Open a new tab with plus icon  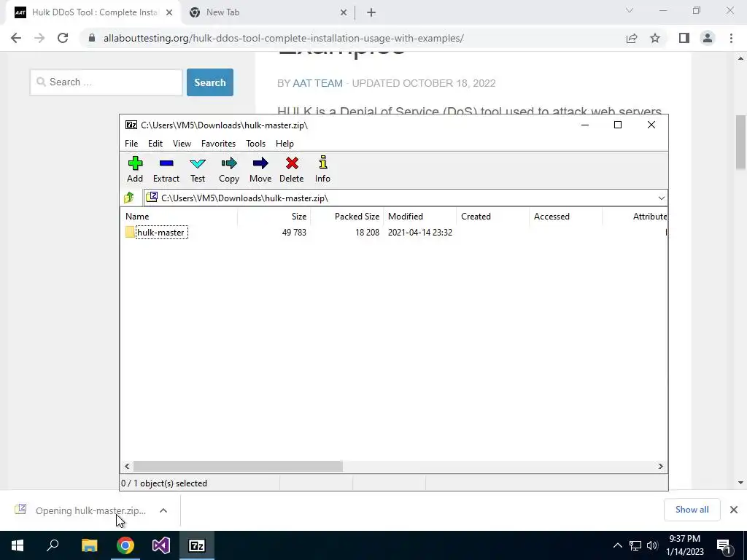click(x=371, y=12)
